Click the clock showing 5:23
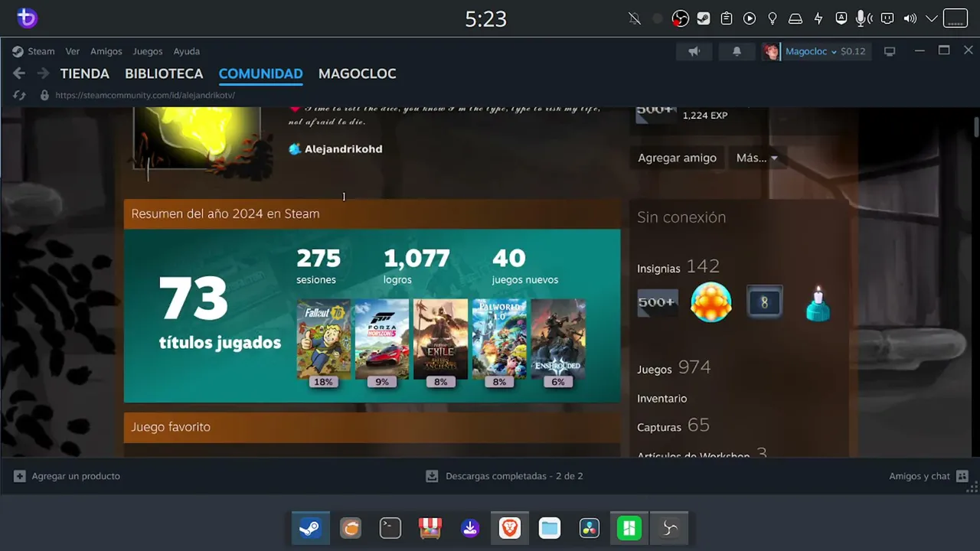The width and height of the screenshot is (980, 551). click(x=486, y=18)
